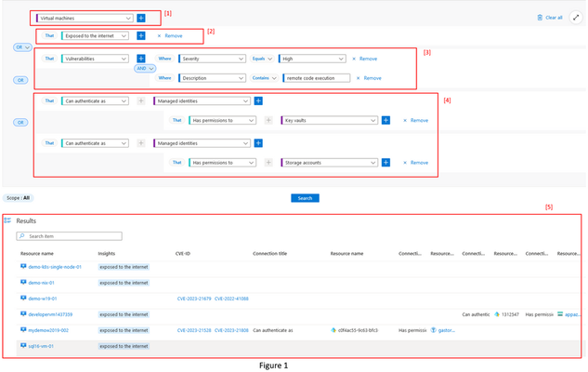Screen dimensions: 588x372
Task: Open the Virtual machines dropdown
Action: pyautogui.click(x=85, y=18)
